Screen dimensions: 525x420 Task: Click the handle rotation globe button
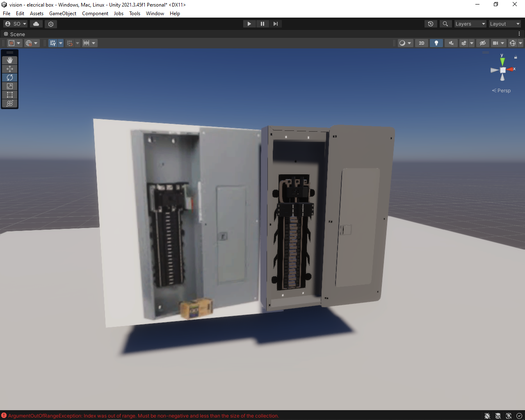(x=31, y=43)
